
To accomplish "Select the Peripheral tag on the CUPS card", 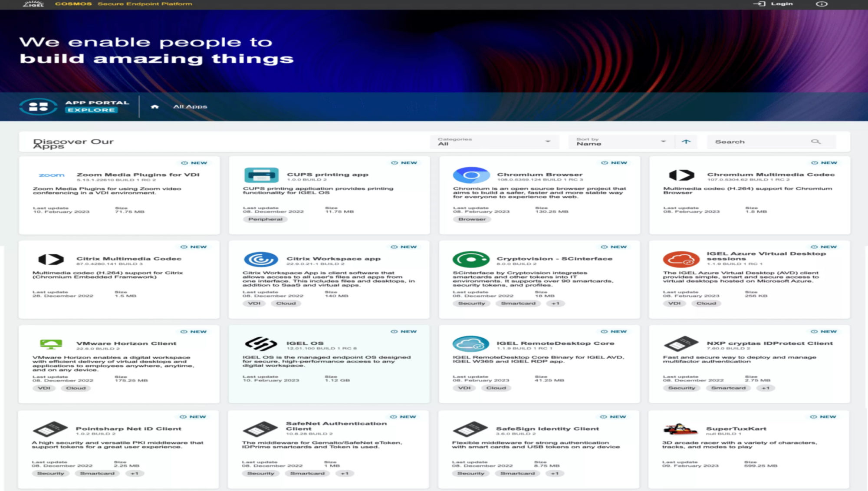I will click(x=265, y=220).
